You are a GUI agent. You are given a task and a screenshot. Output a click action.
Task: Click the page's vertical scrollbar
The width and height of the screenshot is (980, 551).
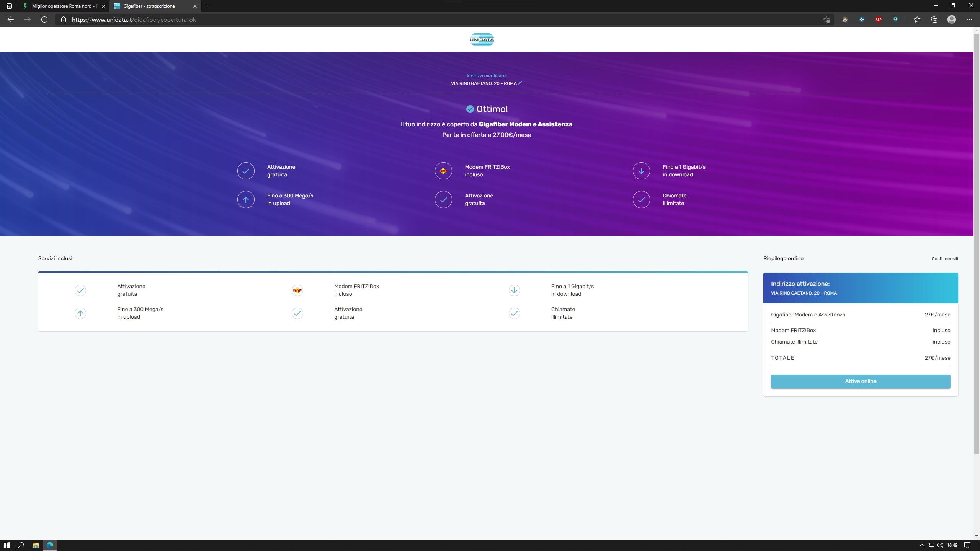click(x=977, y=245)
